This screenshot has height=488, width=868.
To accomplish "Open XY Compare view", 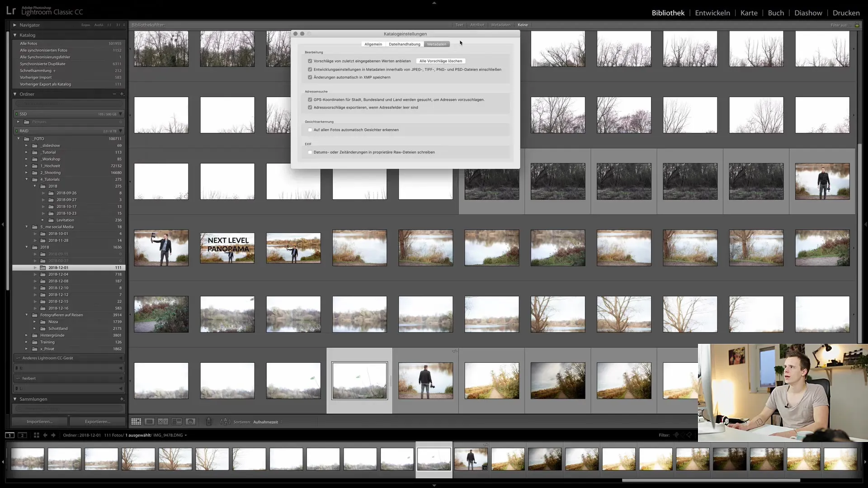I will 163,422.
